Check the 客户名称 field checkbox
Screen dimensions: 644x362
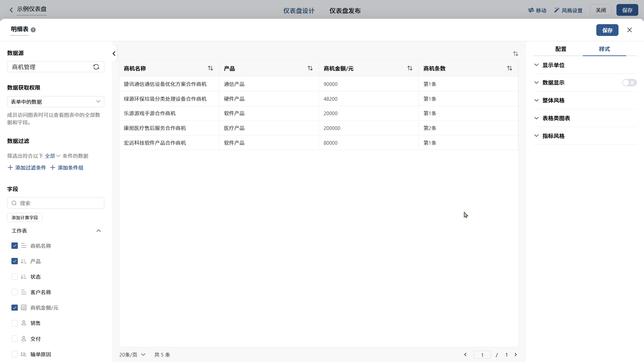[x=14, y=292]
